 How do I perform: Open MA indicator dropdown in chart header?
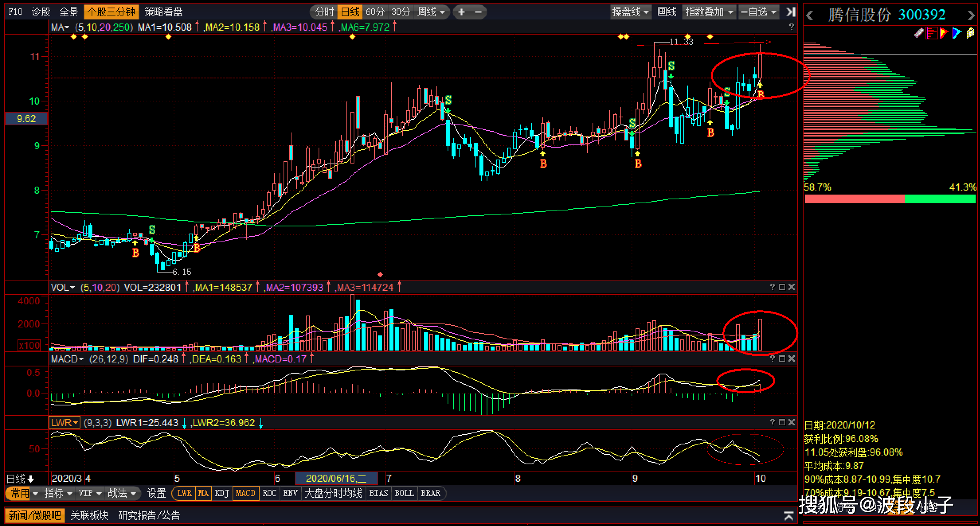60,27
